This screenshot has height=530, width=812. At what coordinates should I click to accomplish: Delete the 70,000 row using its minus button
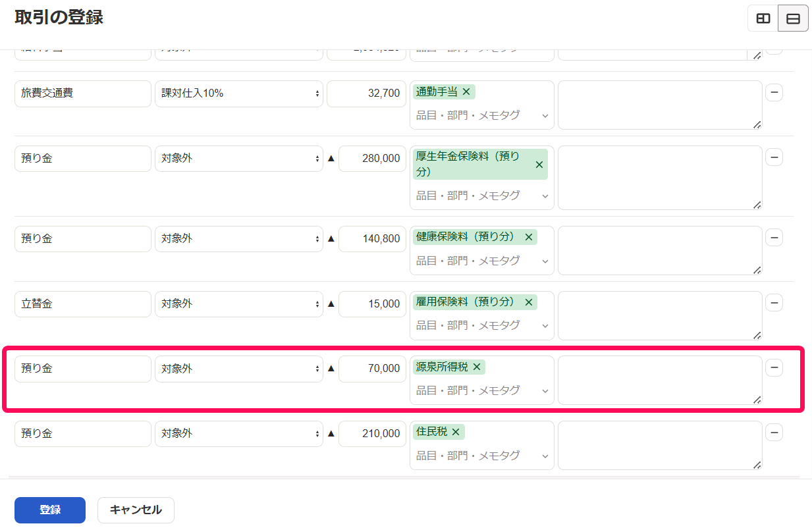(774, 368)
